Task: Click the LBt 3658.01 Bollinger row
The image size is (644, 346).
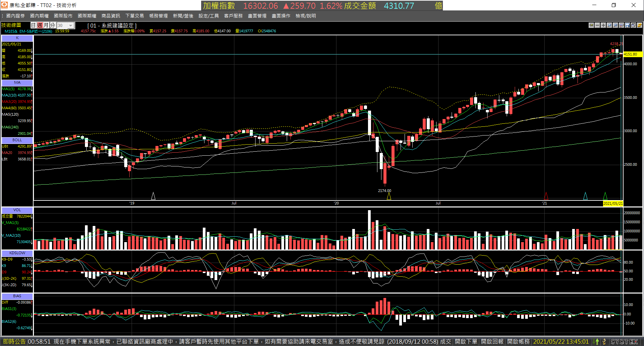Action: point(17,159)
